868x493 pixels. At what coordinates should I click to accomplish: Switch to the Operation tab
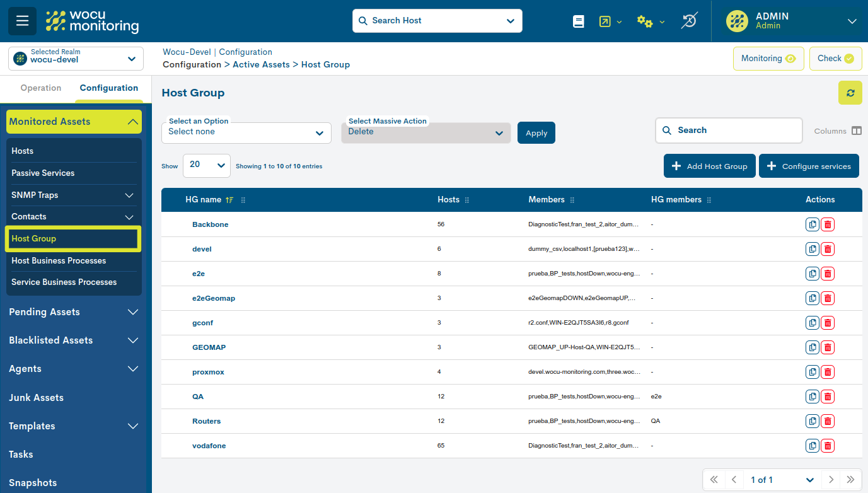click(41, 88)
